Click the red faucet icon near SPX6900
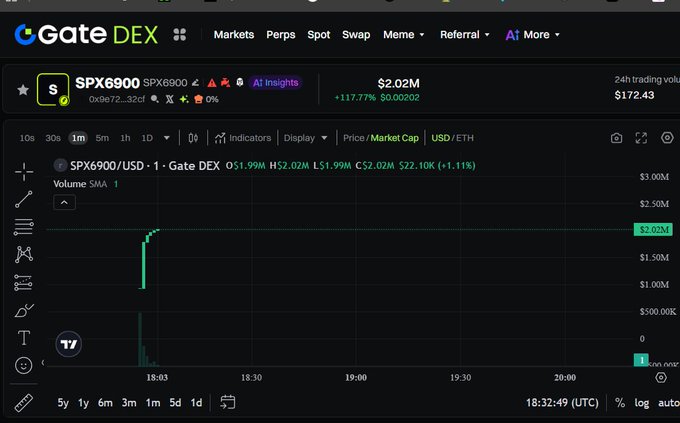680x423 pixels. point(226,82)
